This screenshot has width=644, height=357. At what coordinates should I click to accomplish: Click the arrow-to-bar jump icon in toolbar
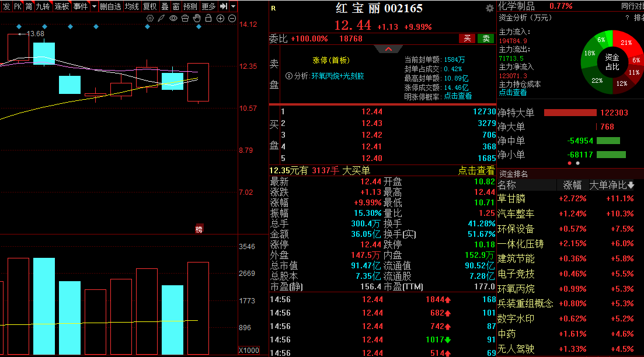pos(224,6)
